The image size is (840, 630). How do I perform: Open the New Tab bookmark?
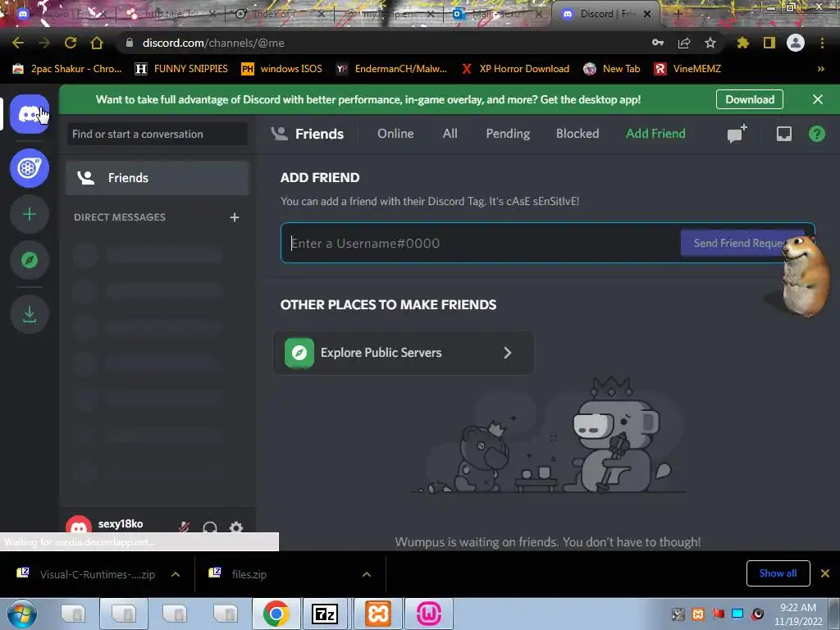(x=612, y=69)
